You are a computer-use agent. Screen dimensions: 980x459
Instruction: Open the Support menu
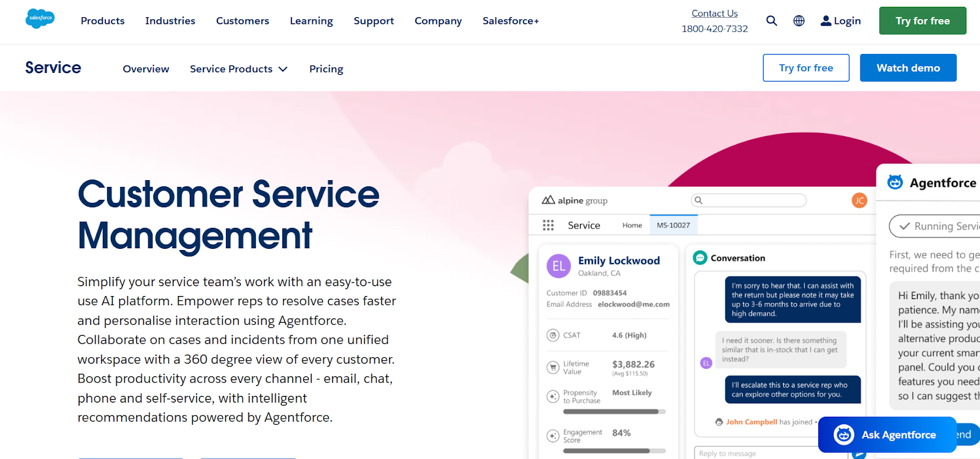point(374,21)
